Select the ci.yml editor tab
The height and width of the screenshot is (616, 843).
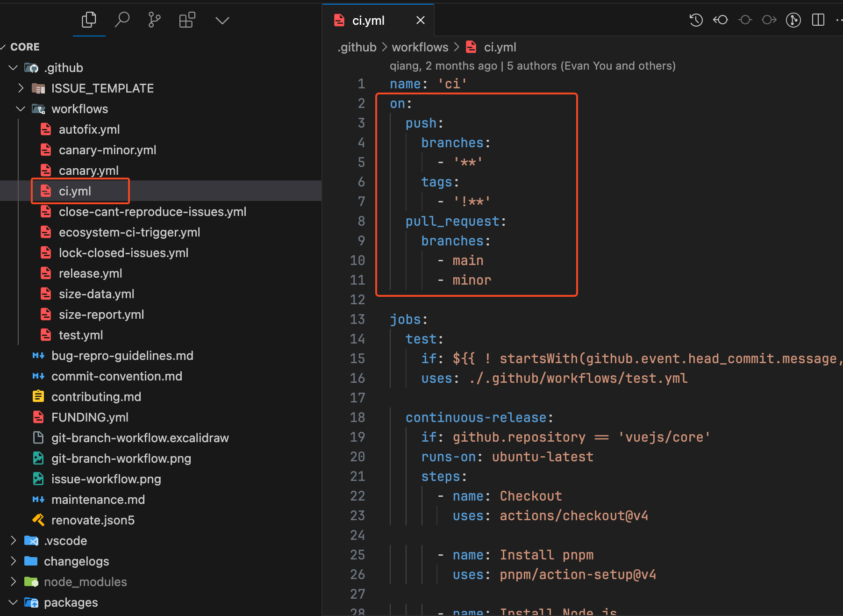point(368,21)
